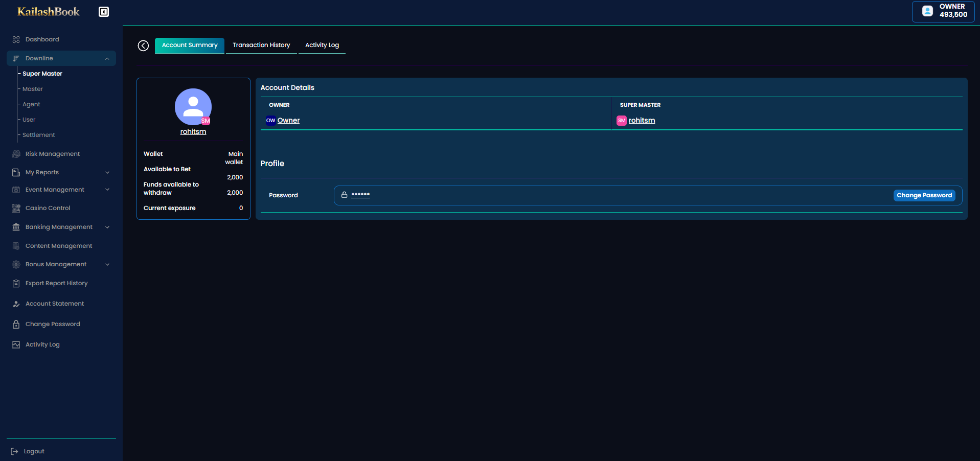This screenshot has height=461, width=980.
Task: Select Settlement in the Downline submenu
Action: tap(39, 135)
